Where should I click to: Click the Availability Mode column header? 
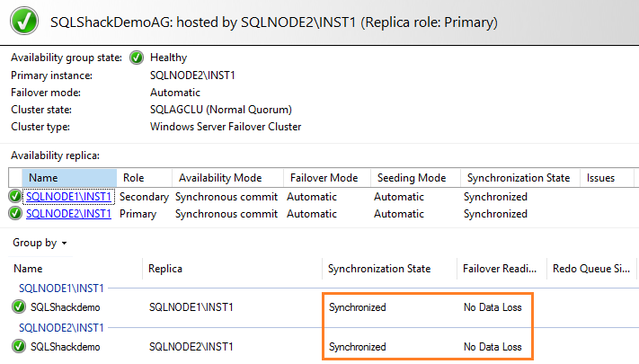coord(220,178)
